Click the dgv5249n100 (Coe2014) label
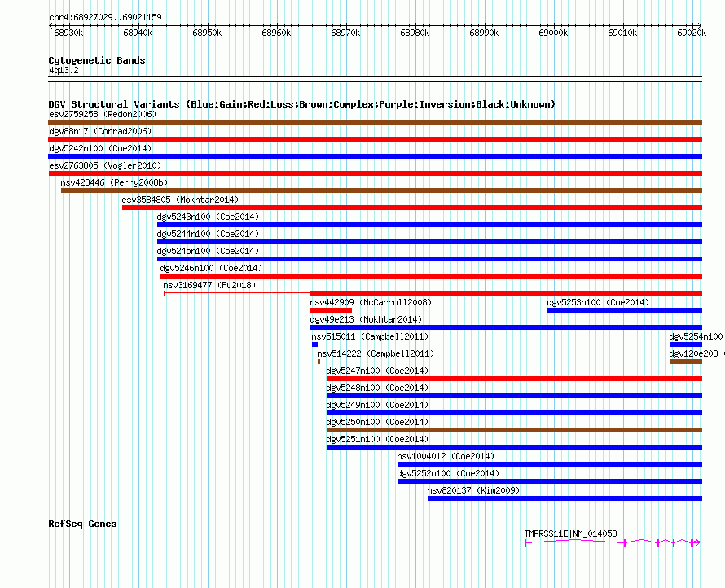This screenshot has height=588, width=725. [377, 405]
